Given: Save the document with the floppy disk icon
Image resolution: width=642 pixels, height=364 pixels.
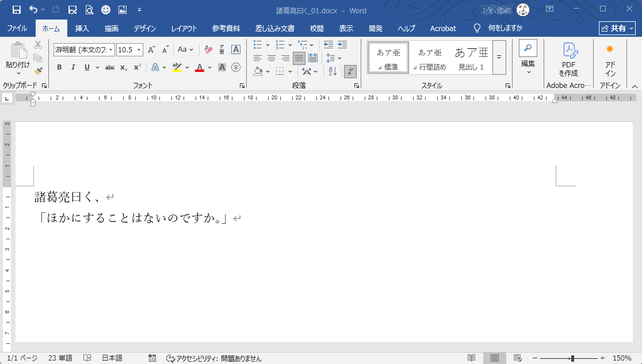Looking at the screenshot, I should click(16, 10).
